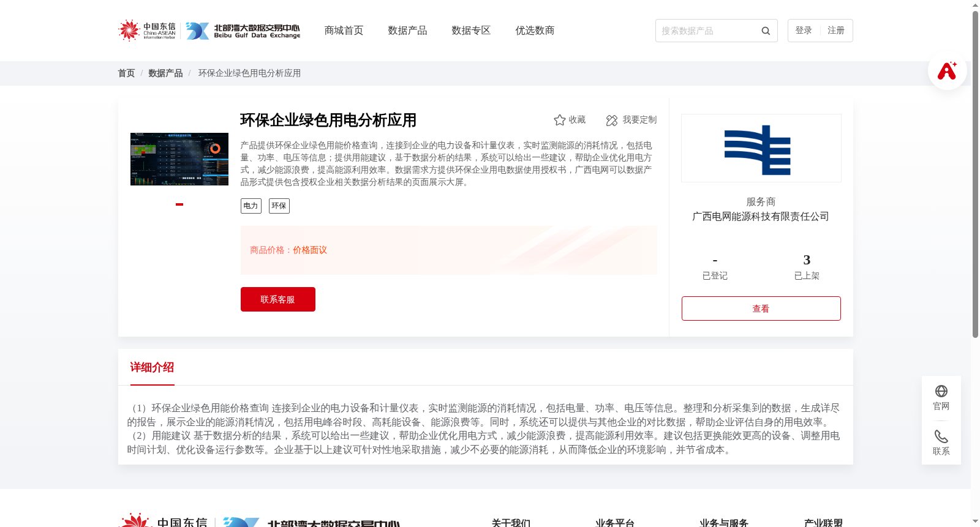Click the Beibu Gulf Data Exchange logo
The height and width of the screenshot is (527, 980).
[243, 31]
